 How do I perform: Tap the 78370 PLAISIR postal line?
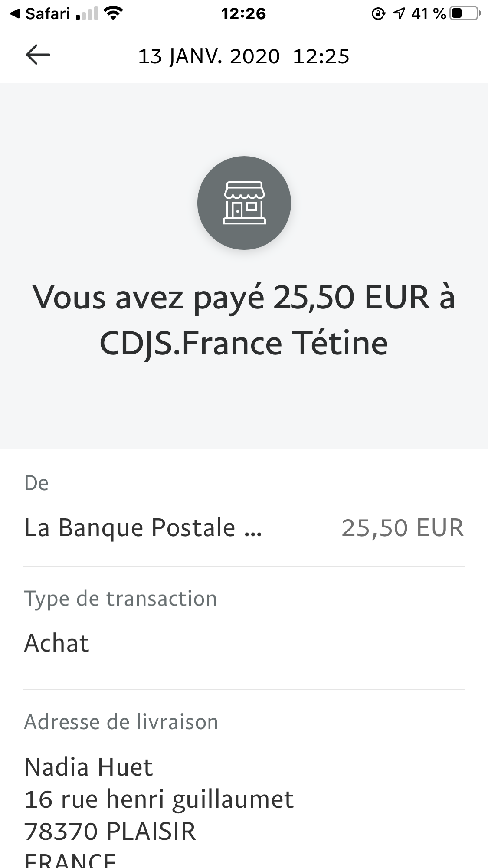(x=110, y=831)
